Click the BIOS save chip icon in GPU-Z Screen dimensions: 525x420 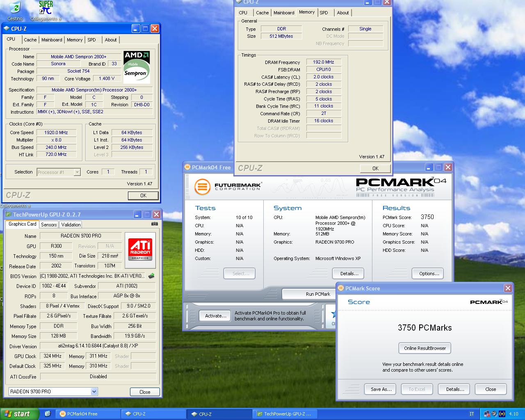(x=151, y=276)
